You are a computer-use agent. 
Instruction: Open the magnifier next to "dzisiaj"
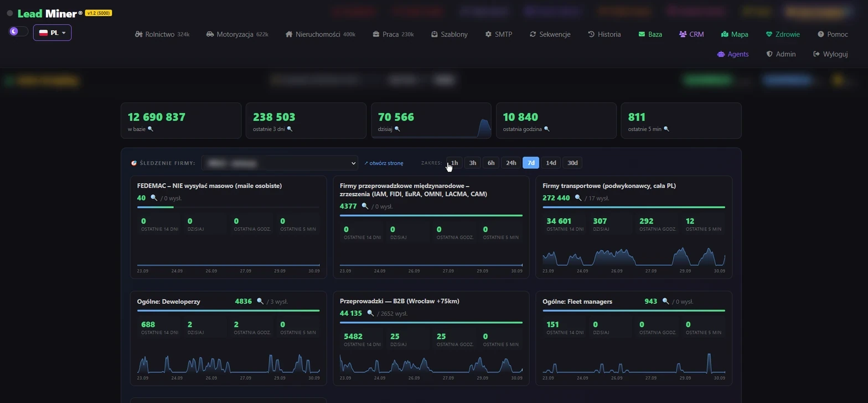(x=397, y=129)
